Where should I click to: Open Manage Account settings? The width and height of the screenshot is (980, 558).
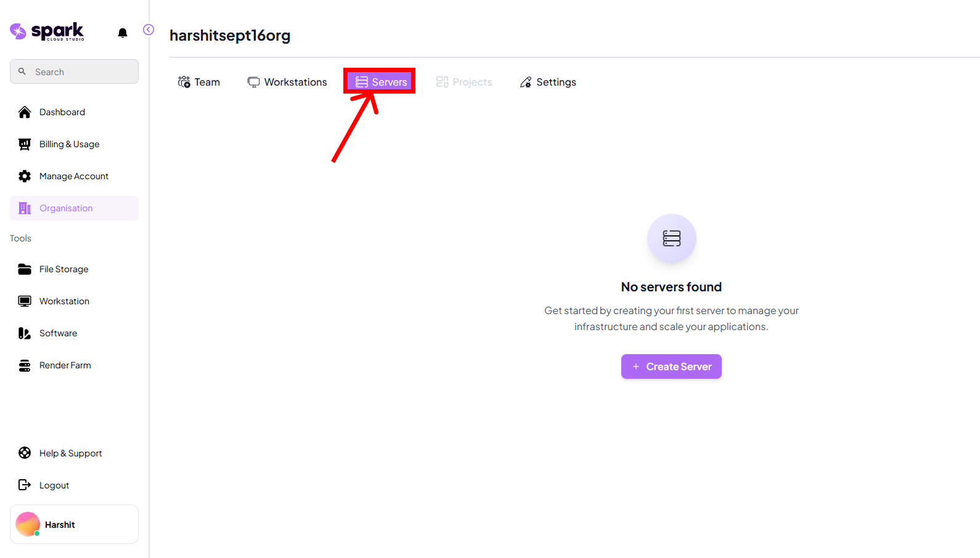pos(73,176)
